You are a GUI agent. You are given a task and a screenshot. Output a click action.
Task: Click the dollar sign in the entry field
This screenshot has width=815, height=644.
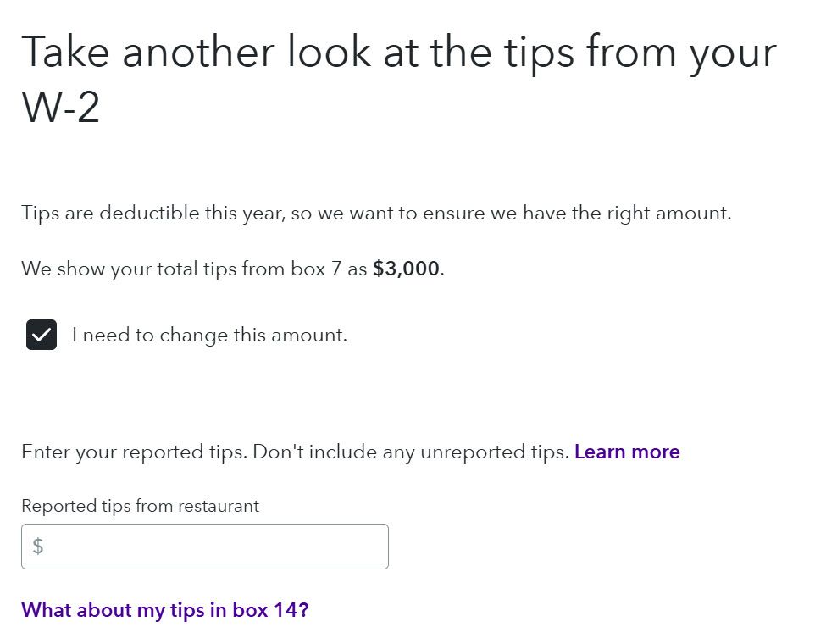pos(37,547)
